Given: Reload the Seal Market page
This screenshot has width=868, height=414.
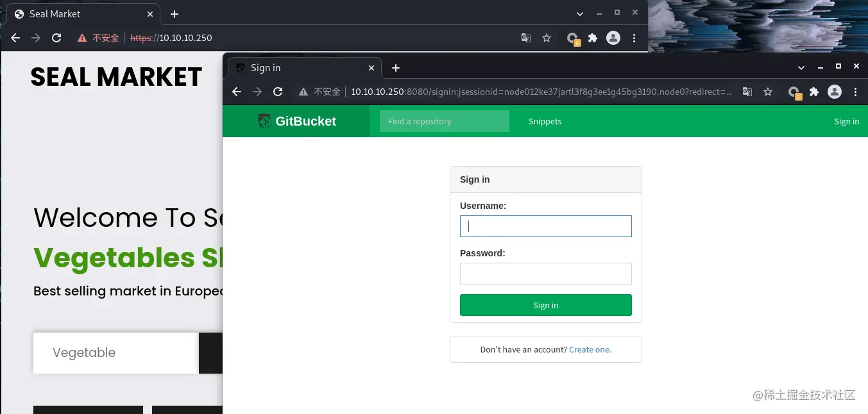Looking at the screenshot, I should click(x=56, y=38).
